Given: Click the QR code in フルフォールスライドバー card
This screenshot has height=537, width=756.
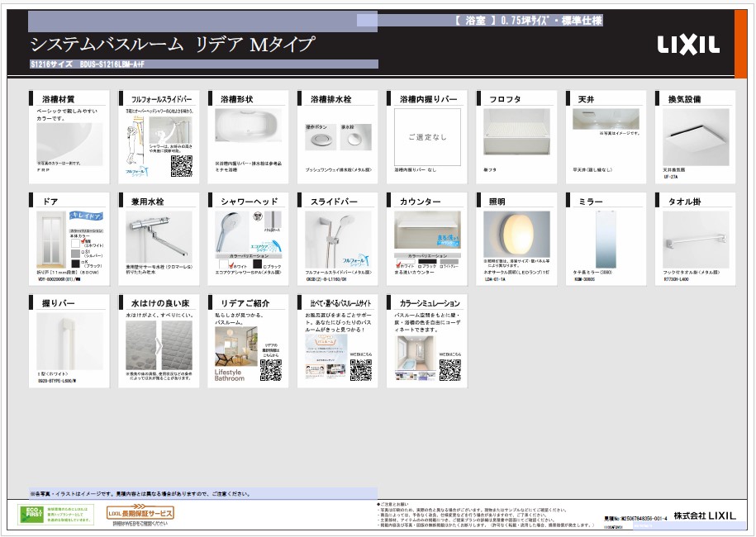Looking at the screenshot, I should 181,166.
